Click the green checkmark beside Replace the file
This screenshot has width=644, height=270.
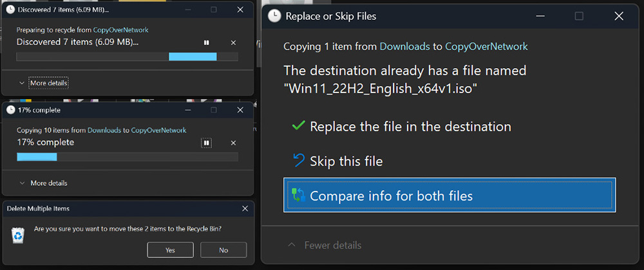[298, 126]
